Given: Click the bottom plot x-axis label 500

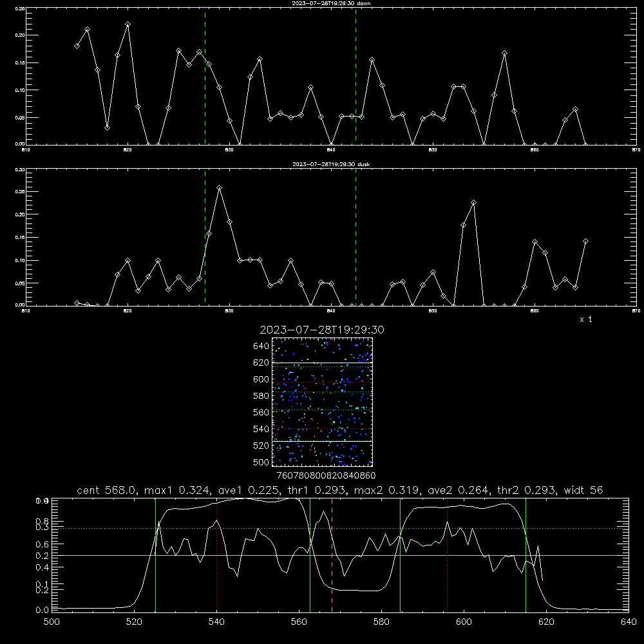Looking at the screenshot, I should 52,622.
